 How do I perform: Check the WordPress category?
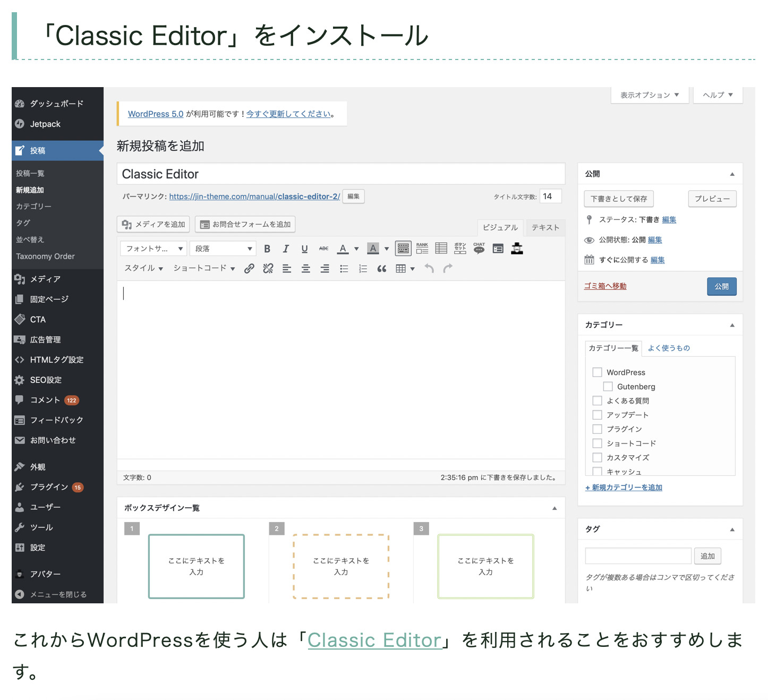tap(598, 372)
